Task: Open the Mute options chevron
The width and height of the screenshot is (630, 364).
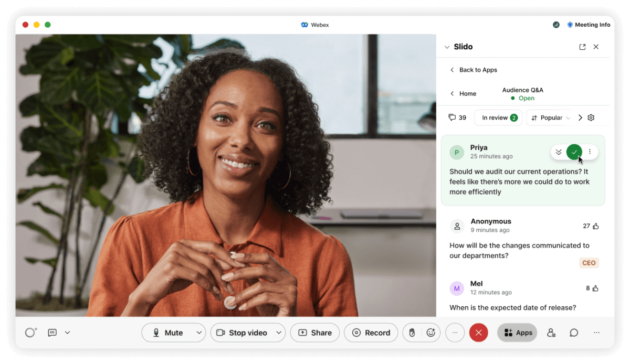Action: pos(199,333)
